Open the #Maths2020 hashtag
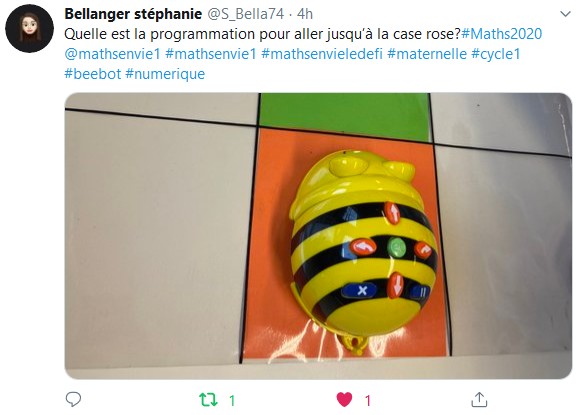The width and height of the screenshot is (579, 415). click(501, 34)
